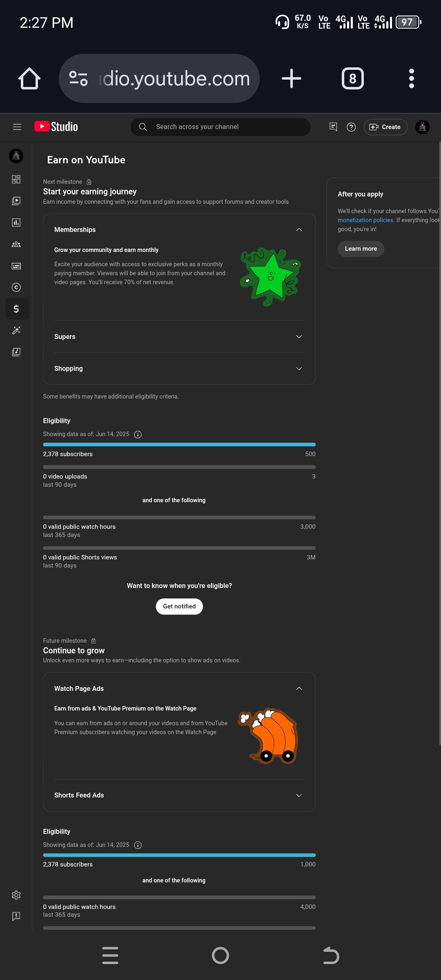Image resolution: width=441 pixels, height=980 pixels.
Task: Tap the studio.youtube.com address bar
Action: [x=159, y=78]
